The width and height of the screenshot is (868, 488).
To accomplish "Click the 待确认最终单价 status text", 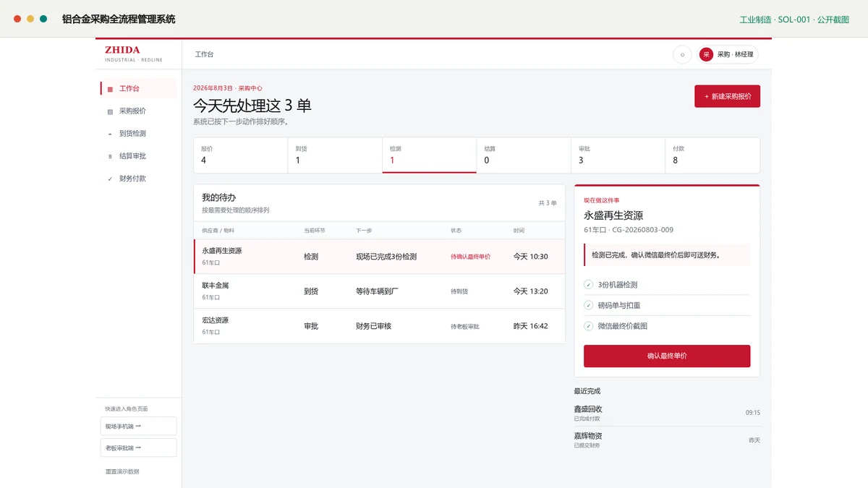I will (470, 257).
